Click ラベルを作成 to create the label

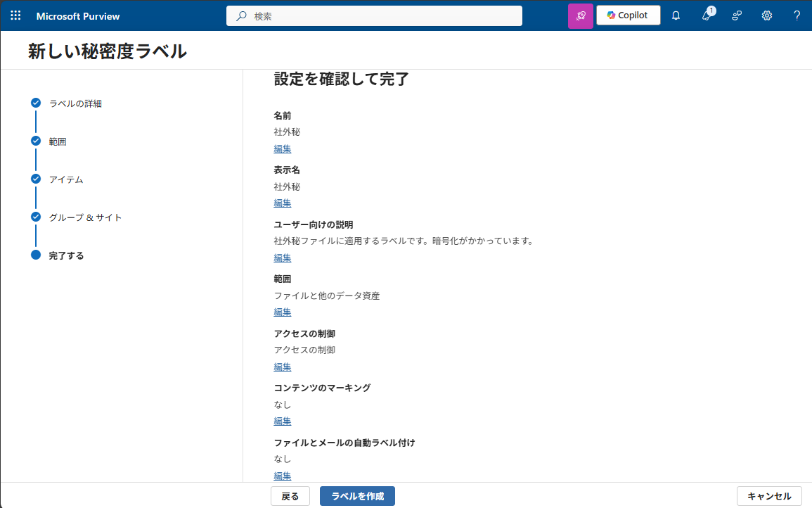[x=357, y=495]
